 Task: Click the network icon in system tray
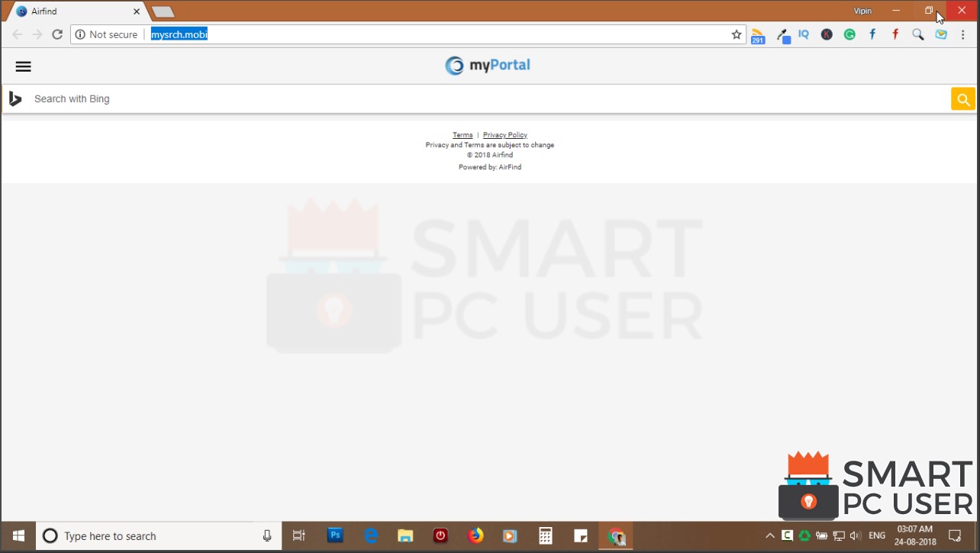click(839, 536)
